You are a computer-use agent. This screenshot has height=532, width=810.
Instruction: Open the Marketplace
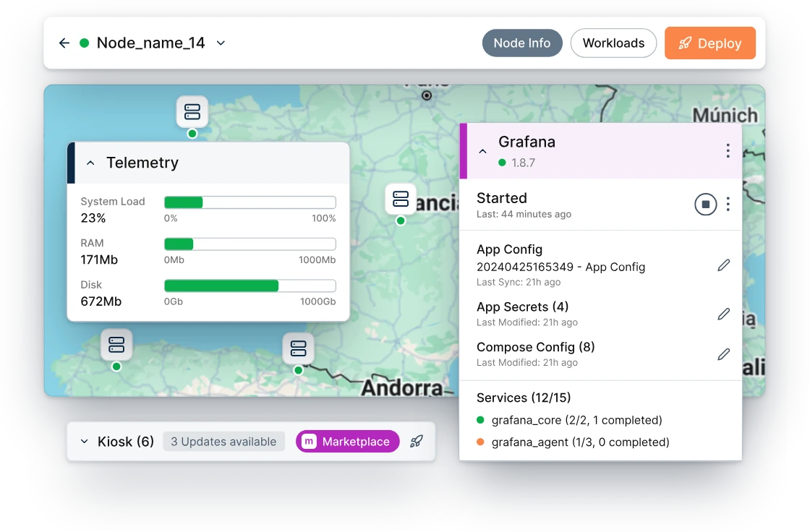point(348,442)
